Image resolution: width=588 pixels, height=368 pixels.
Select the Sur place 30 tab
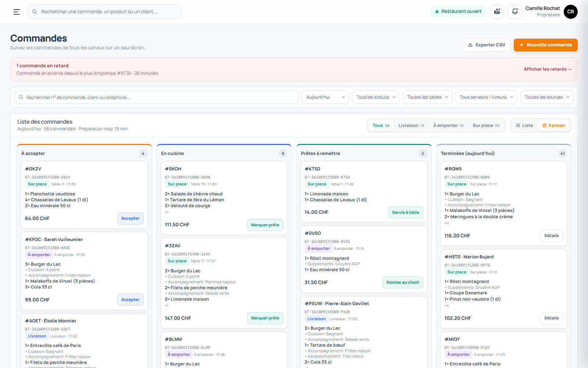[x=486, y=125]
